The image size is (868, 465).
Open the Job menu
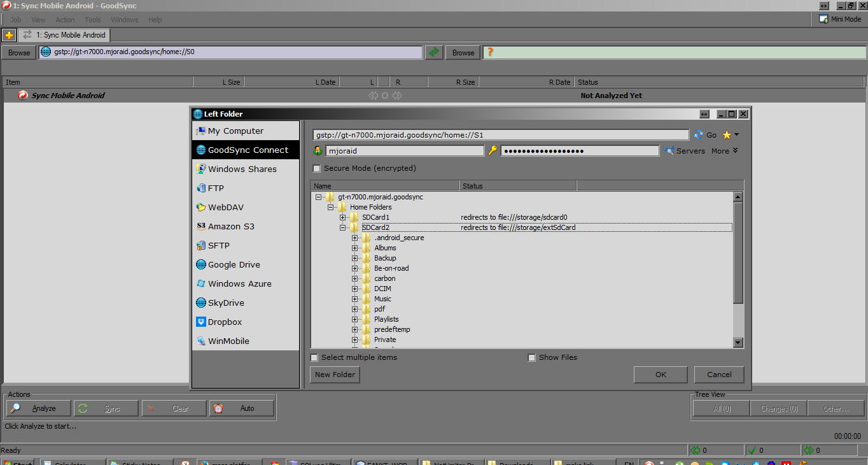coord(16,20)
